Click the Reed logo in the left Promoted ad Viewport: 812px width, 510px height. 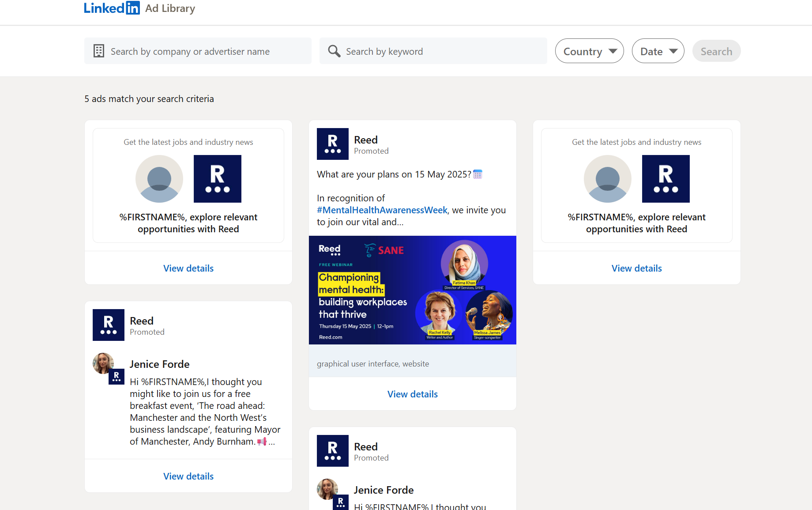tap(109, 325)
